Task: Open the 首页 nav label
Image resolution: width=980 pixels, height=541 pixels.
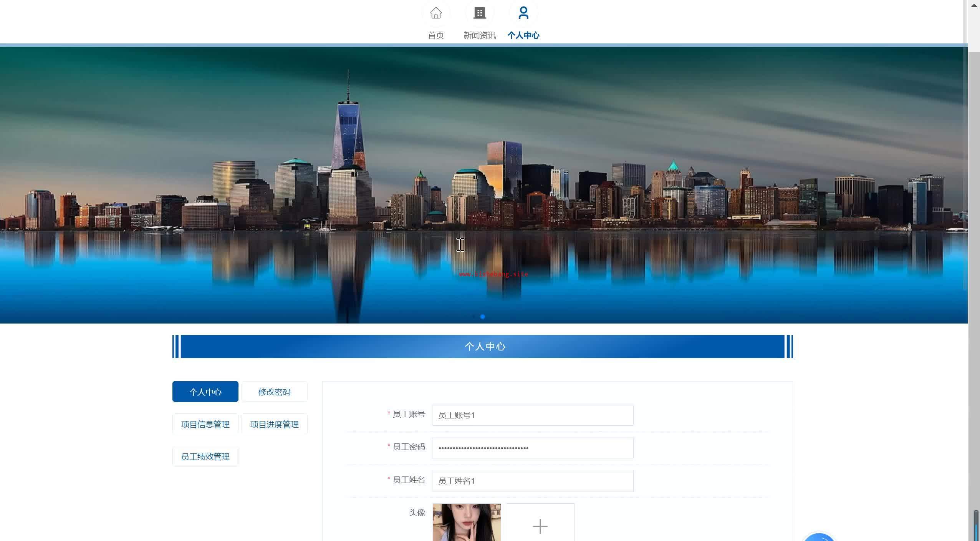Action: point(436,35)
